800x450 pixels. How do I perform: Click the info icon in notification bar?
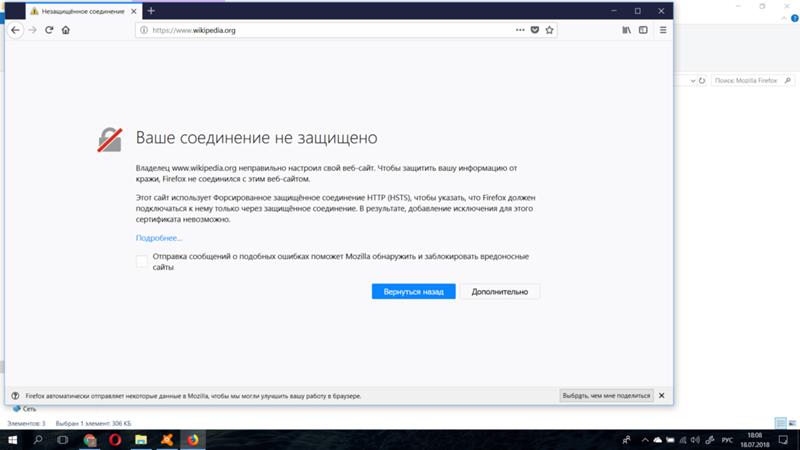[15, 395]
